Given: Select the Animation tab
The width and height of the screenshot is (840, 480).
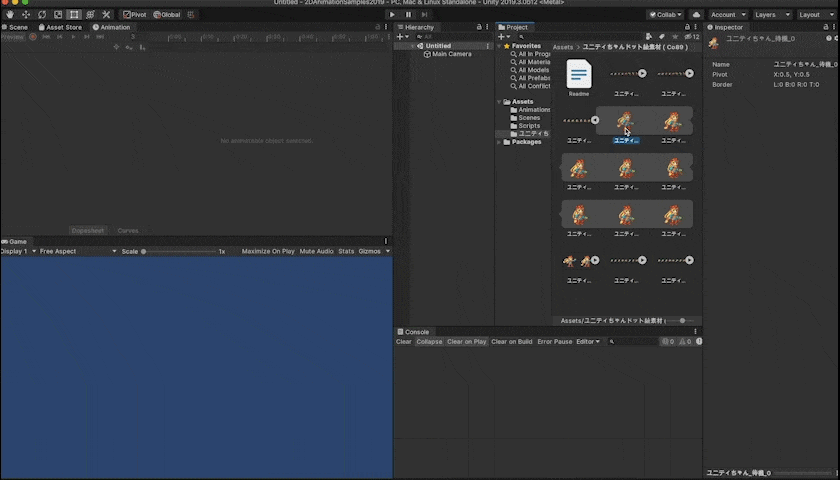Looking at the screenshot, I should [111, 27].
